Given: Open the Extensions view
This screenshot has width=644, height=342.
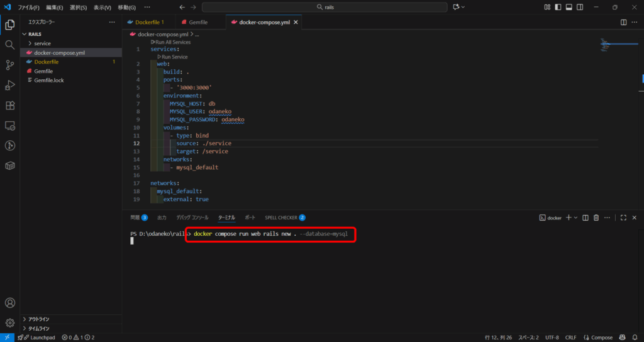Looking at the screenshot, I should point(9,106).
